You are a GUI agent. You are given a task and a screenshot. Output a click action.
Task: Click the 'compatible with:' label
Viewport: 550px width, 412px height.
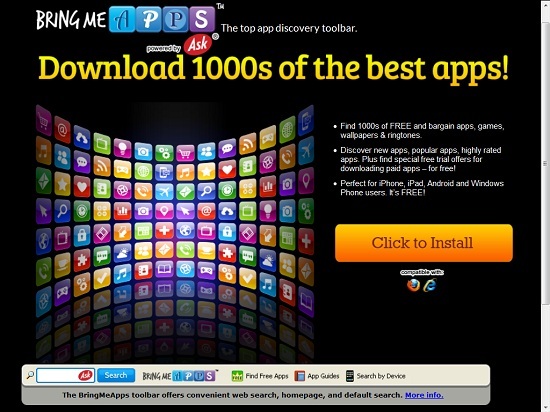(422, 272)
